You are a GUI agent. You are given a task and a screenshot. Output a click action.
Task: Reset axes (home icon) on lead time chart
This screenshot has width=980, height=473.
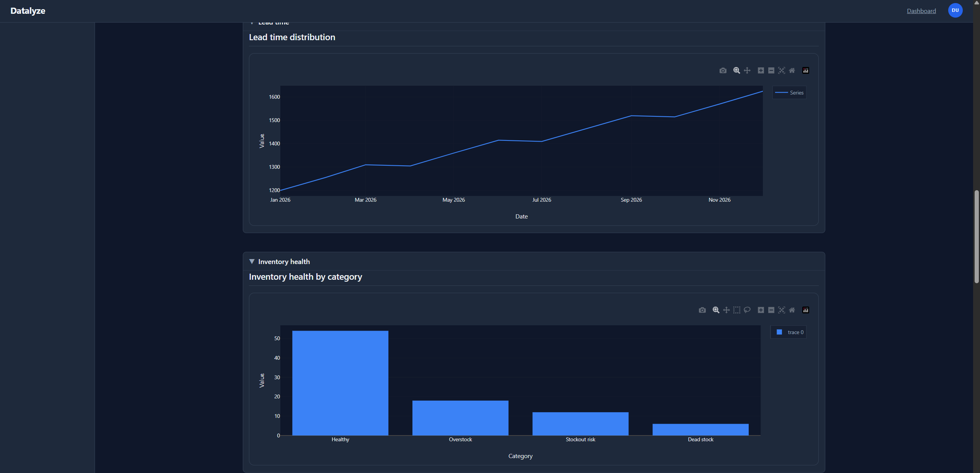pos(792,70)
